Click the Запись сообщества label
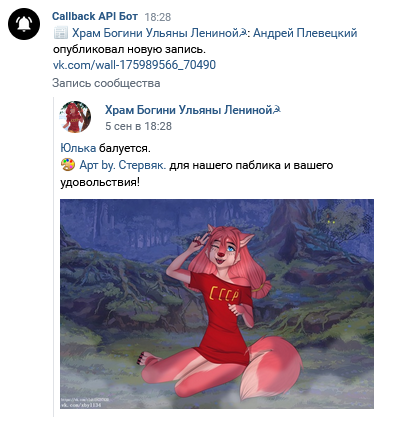 coord(106,83)
